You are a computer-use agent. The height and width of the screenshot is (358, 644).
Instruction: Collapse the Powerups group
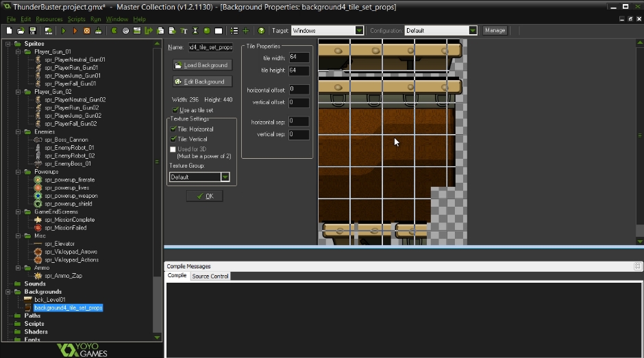pos(18,172)
